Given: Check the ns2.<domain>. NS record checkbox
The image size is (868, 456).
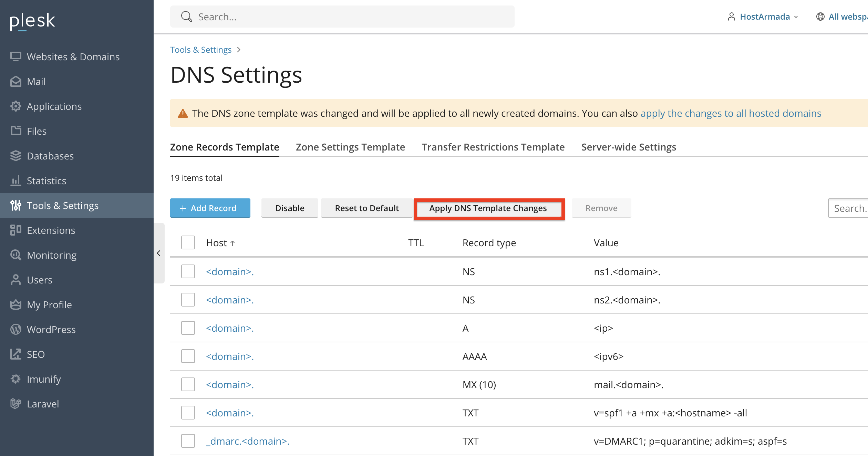Looking at the screenshot, I should pos(188,300).
